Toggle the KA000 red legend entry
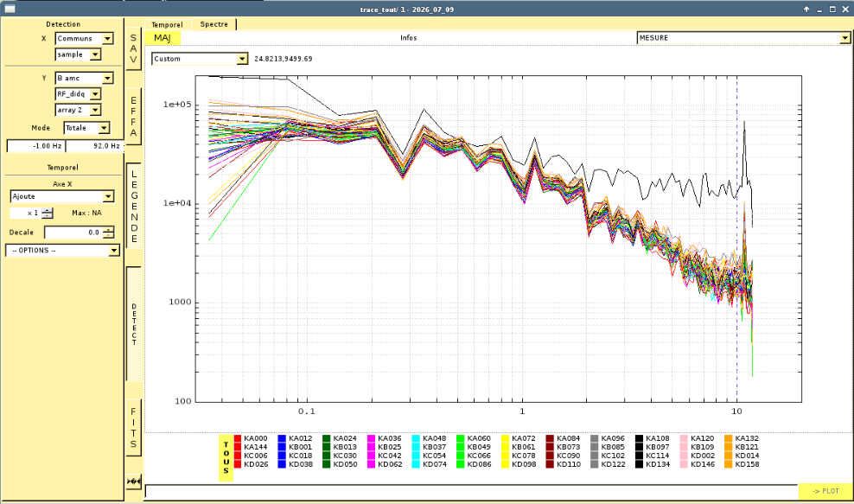Screen dimensions: 854x504 pyautogui.click(x=251, y=438)
